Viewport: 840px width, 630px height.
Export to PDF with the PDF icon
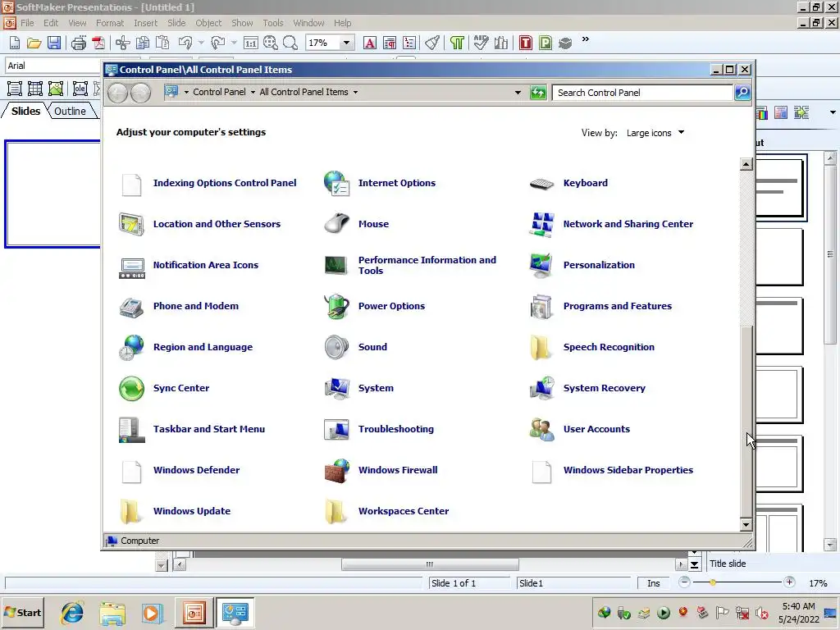tap(98, 43)
